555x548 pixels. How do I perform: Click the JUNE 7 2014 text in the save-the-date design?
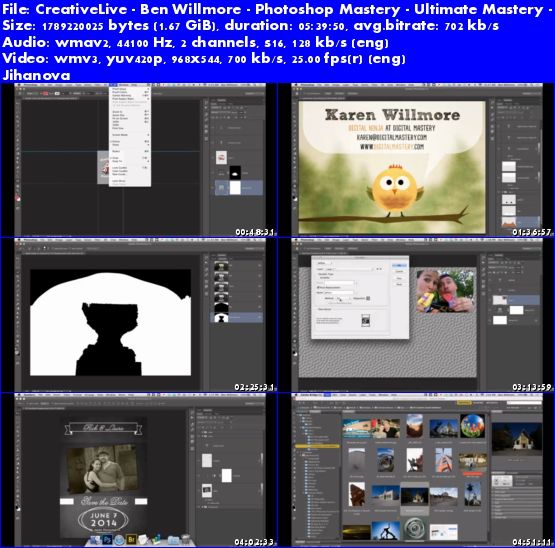pos(103,519)
